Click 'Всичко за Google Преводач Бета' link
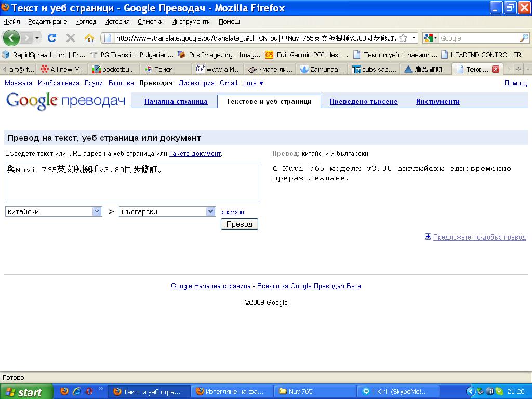Image resolution: width=532 pixels, height=399 pixels. click(309, 286)
